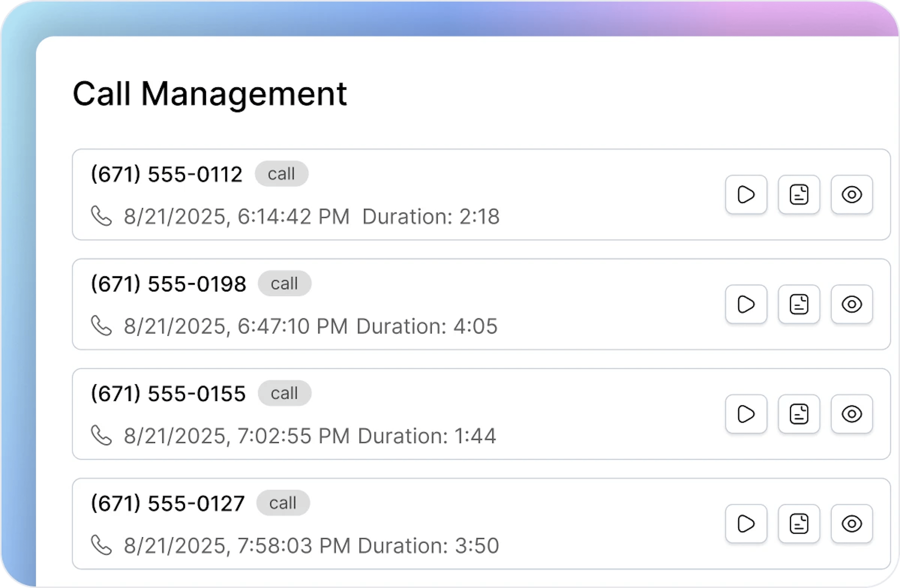The width and height of the screenshot is (900, 588).
Task: Open transcript for (671) 555-0155 call
Action: tap(799, 414)
